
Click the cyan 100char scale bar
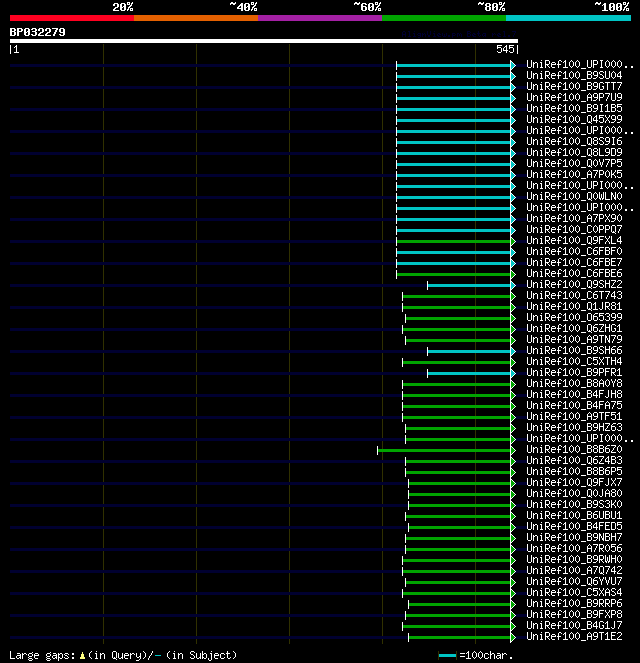click(x=447, y=656)
